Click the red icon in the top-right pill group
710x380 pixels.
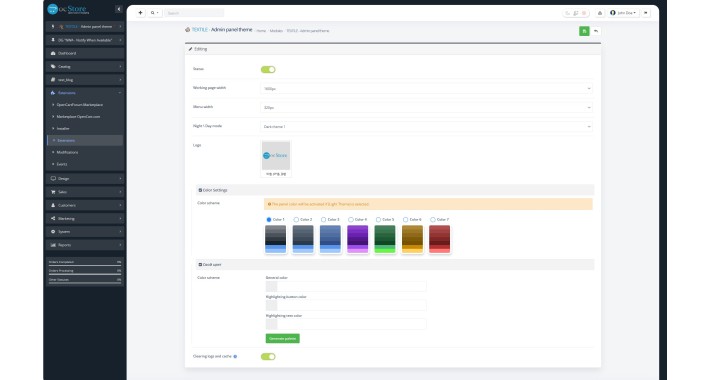[x=584, y=13]
